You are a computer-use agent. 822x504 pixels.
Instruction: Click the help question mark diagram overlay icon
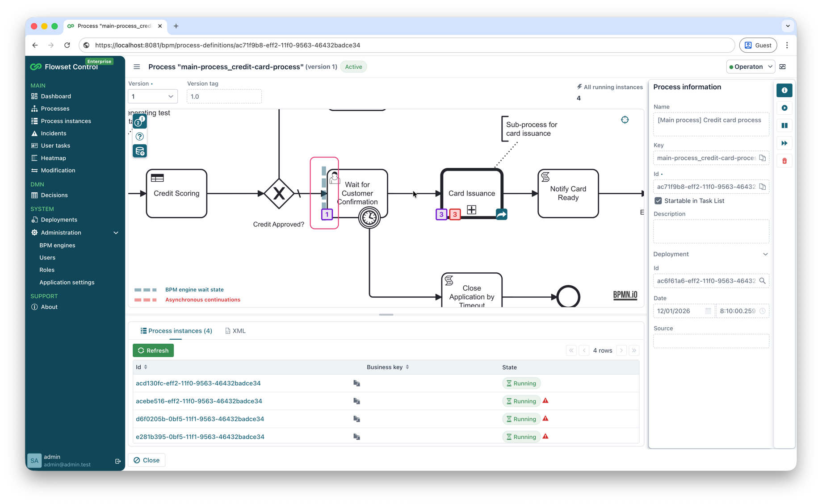click(140, 137)
